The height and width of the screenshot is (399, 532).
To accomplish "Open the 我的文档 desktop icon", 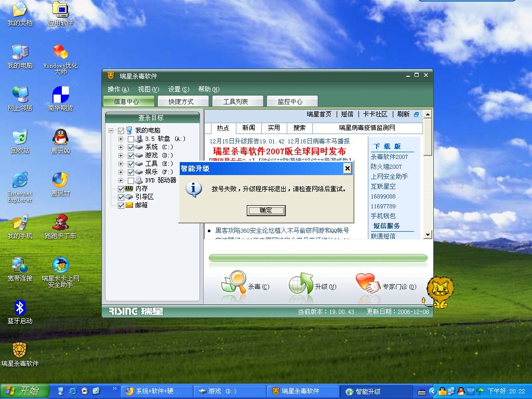I will (x=20, y=14).
